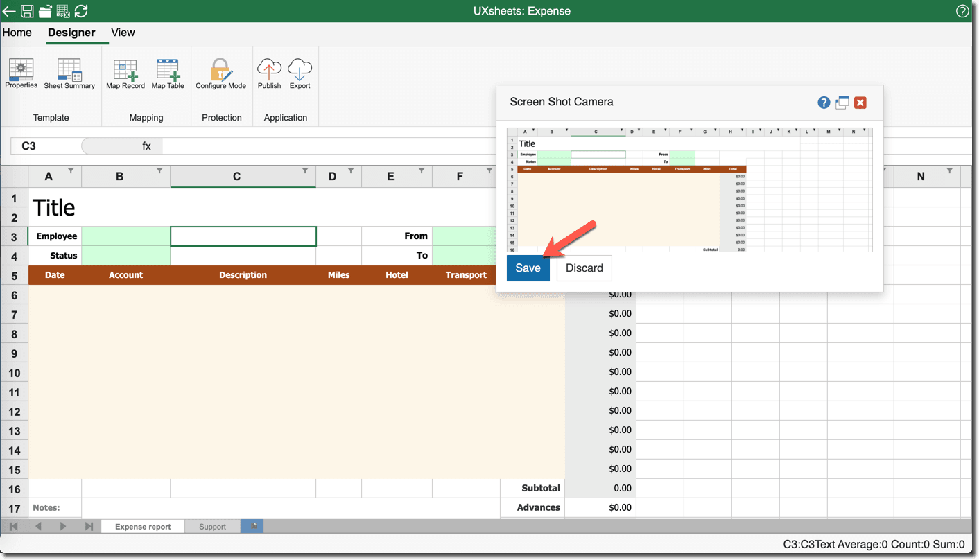Screen dimensions: 979x560
Task: Open column B filter dropdown
Action: (159, 171)
